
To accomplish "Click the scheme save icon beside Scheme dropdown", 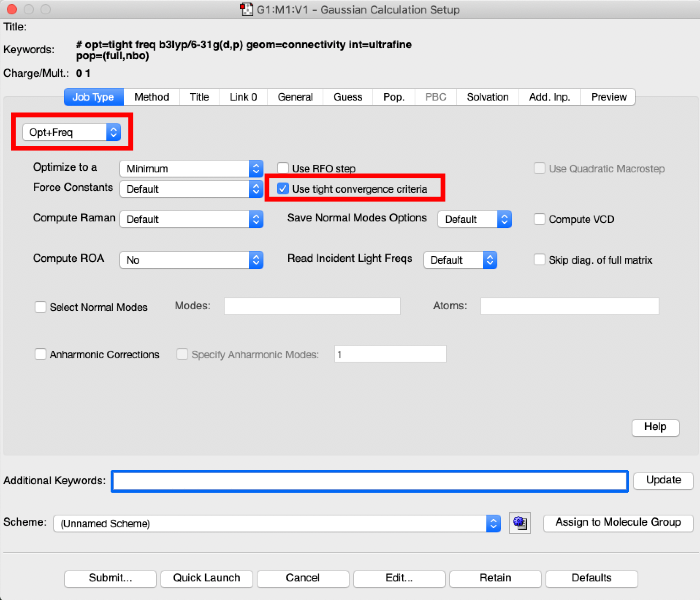I will 520,523.
